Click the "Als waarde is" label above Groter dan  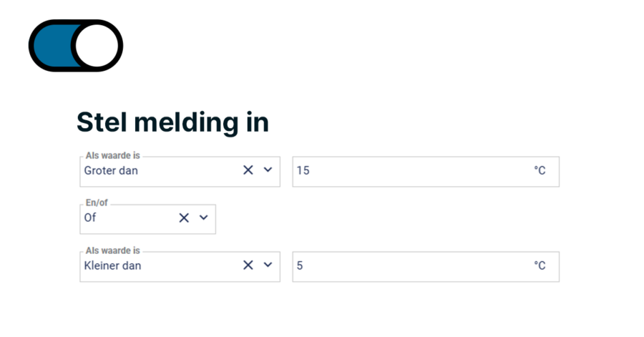112,155
